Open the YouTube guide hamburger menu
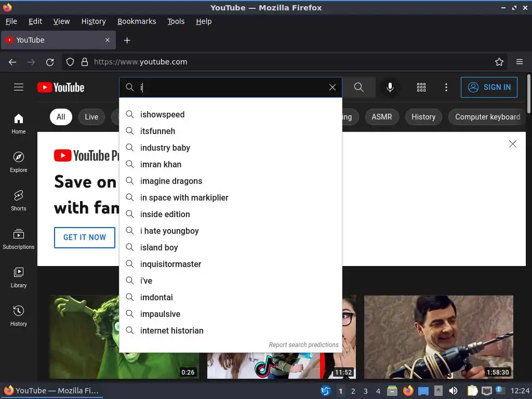This screenshot has height=399, width=532. (x=19, y=87)
